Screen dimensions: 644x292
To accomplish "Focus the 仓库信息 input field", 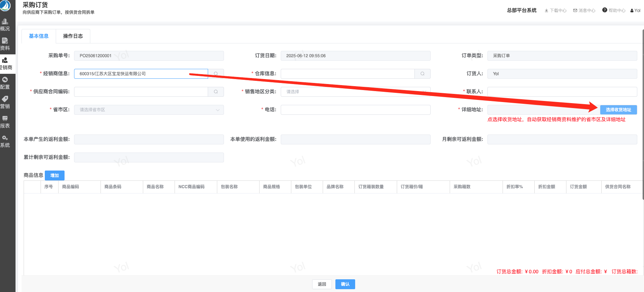I will [x=348, y=74].
